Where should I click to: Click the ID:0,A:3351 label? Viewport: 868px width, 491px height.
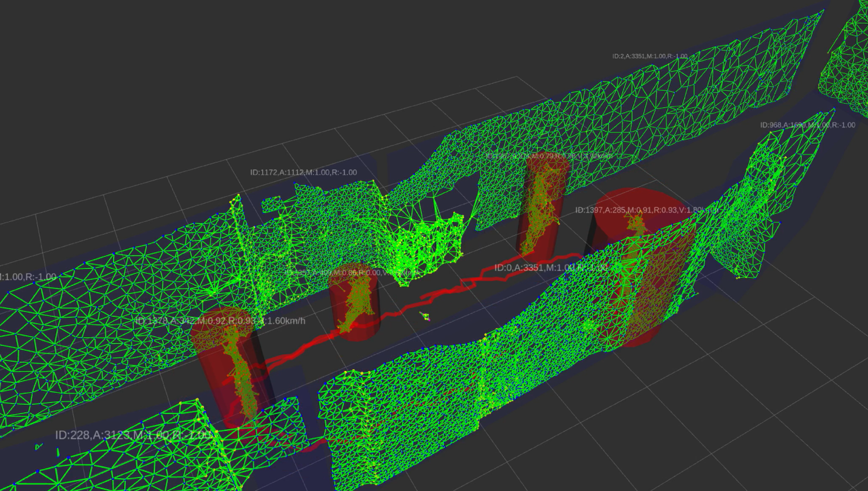(550, 268)
